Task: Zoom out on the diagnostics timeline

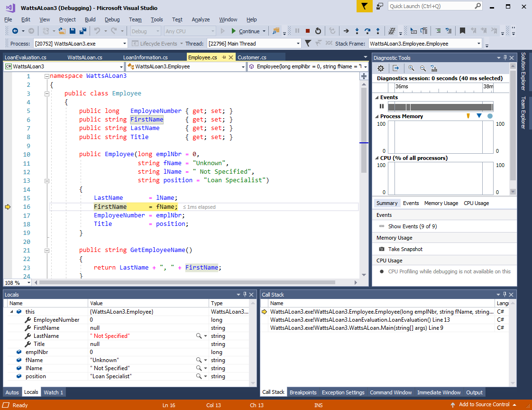Action: (x=423, y=68)
